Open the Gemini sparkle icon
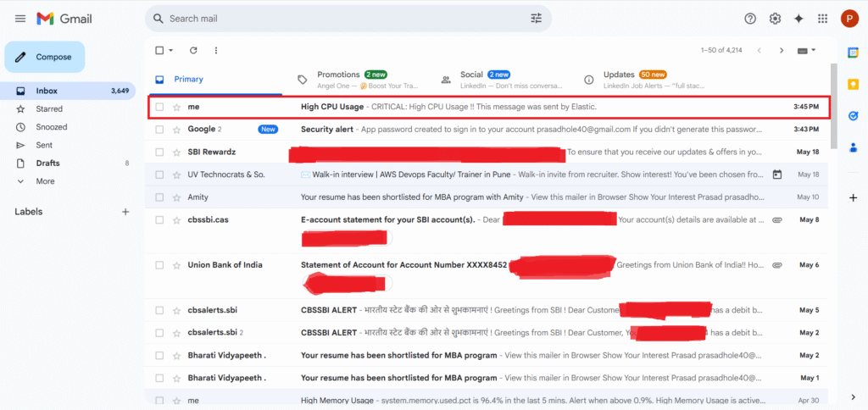This screenshot has width=868, height=410. [798, 19]
